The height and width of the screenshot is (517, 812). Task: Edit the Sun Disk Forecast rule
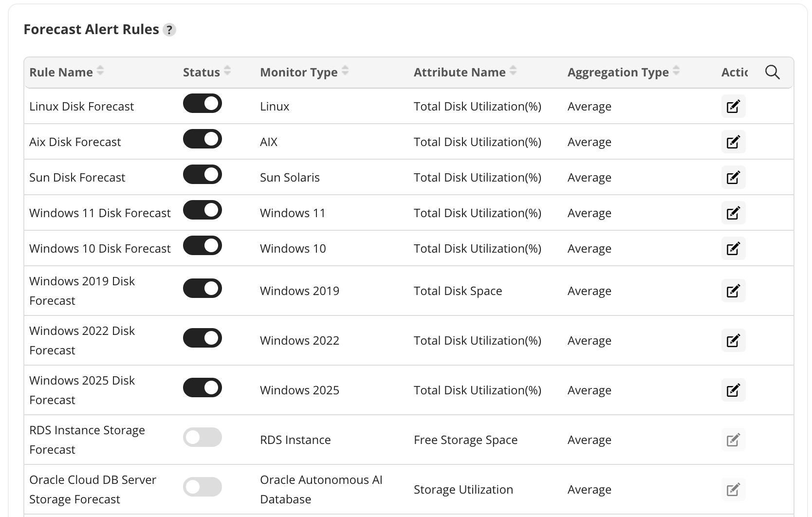point(733,177)
